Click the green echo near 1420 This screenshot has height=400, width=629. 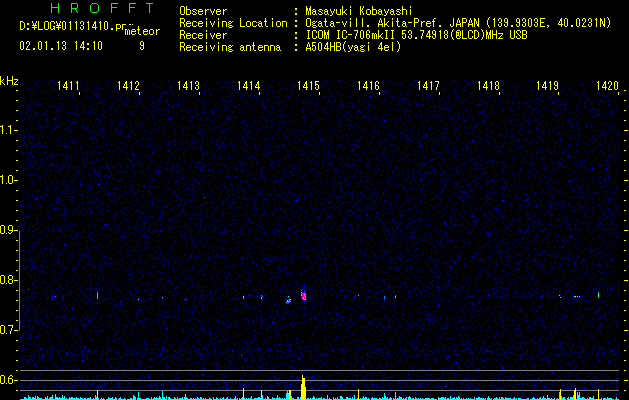[x=599, y=295]
